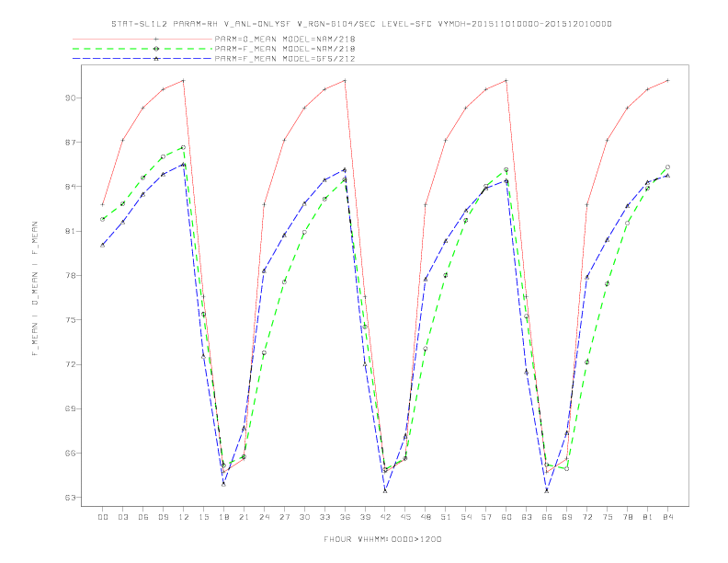Click x-axis forecast hour label 39
The image size is (728, 563).
coord(365,517)
